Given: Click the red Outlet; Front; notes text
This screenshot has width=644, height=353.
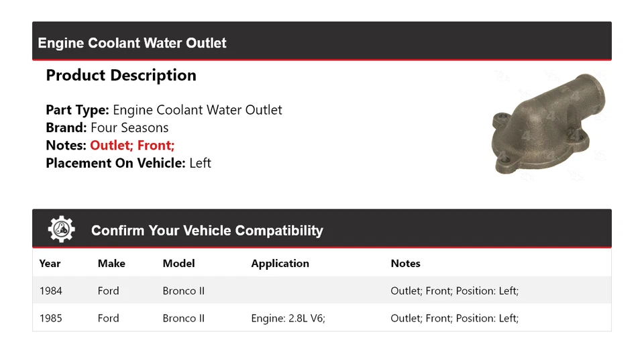Looking at the screenshot, I should coord(132,145).
